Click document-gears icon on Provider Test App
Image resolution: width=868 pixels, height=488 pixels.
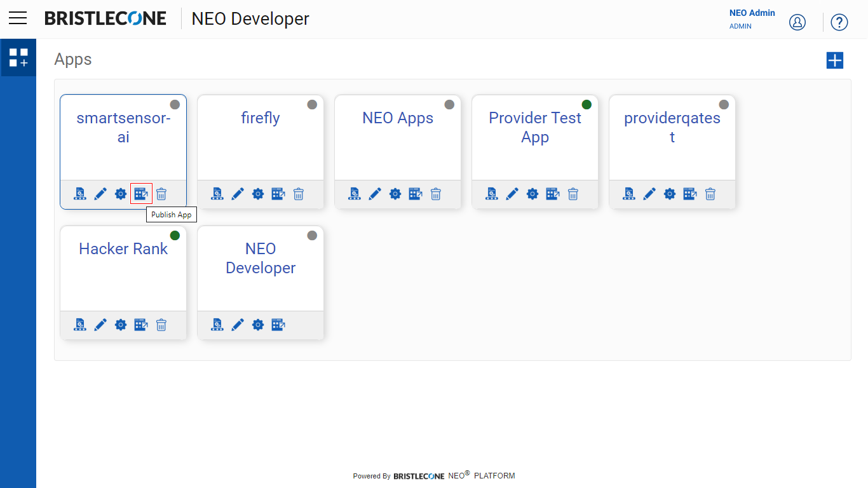(492, 194)
